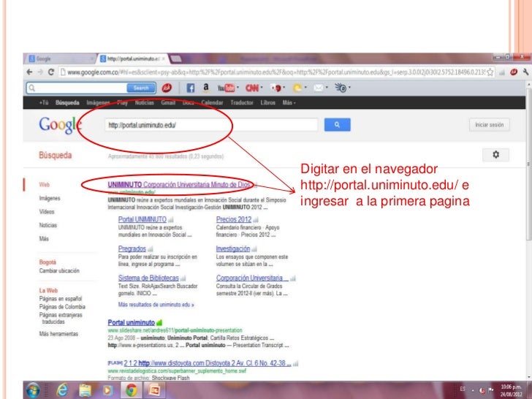
Task: Open Facebook from the toolbar icon
Action: click(190, 88)
